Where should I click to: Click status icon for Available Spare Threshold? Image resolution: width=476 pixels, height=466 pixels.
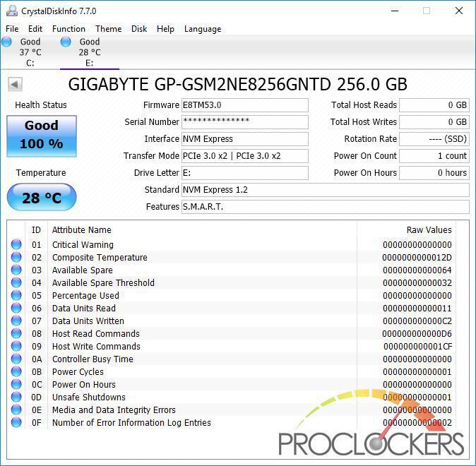tap(16, 282)
